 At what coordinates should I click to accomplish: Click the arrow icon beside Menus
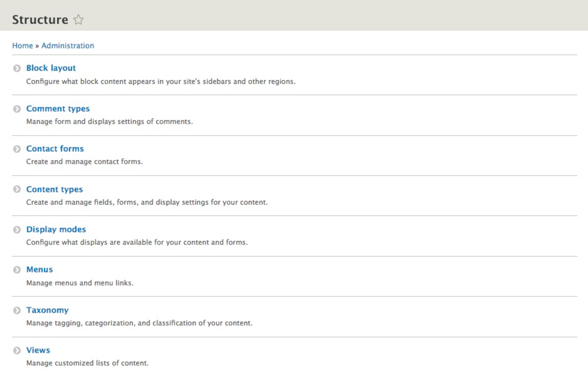click(17, 270)
